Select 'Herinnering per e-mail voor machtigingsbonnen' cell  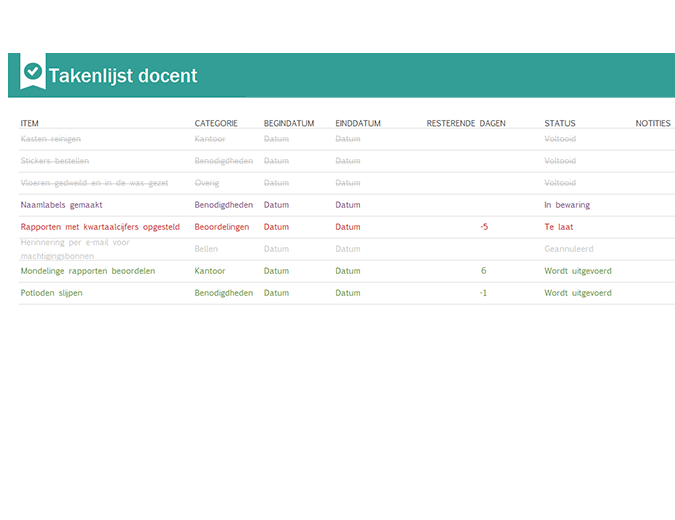click(x=75, y=249)
